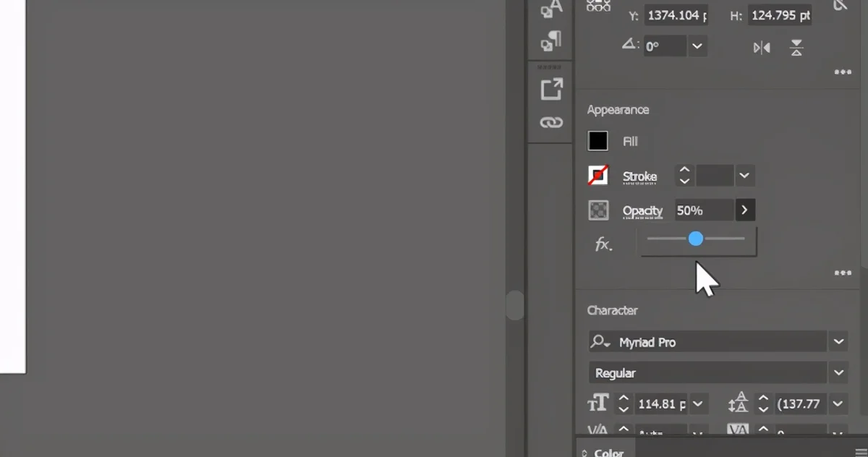Open the fx effects menu
The height and width of the screenshot is (457, 868).
pos(603,244)
